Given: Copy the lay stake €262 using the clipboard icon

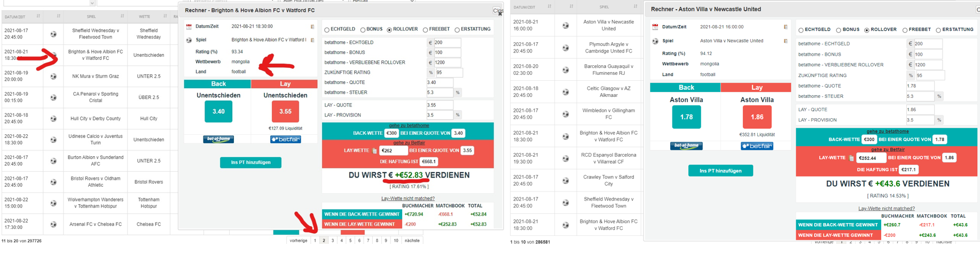Looking at the screenshot, I should 374,151.
